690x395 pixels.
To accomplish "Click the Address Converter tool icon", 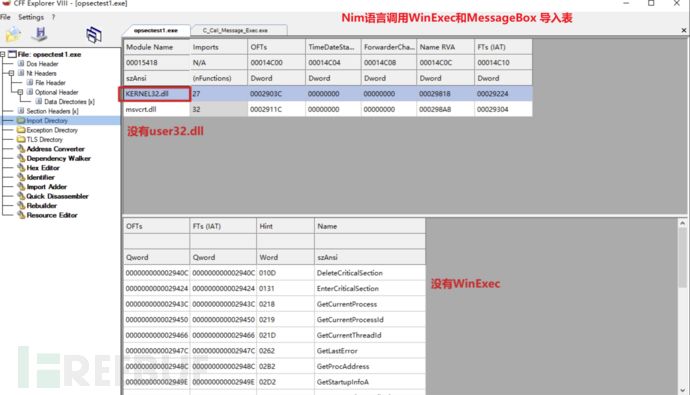I will (21, 149).
